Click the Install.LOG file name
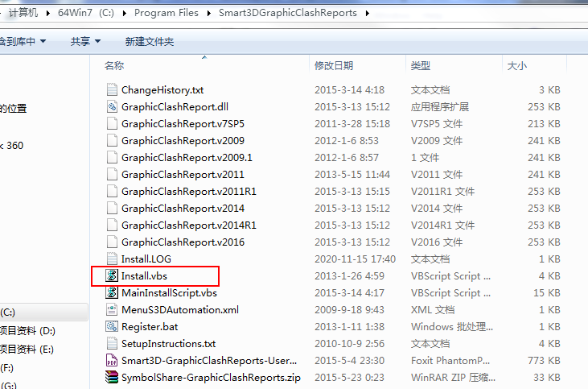 146,259
